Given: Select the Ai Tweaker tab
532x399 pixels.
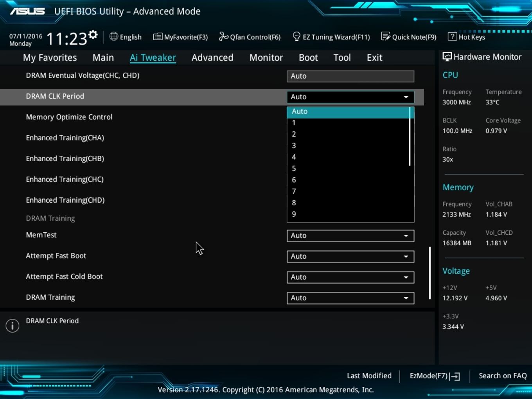Looking at the screenshot, I should pyautogui.click(x=153, y=58).
